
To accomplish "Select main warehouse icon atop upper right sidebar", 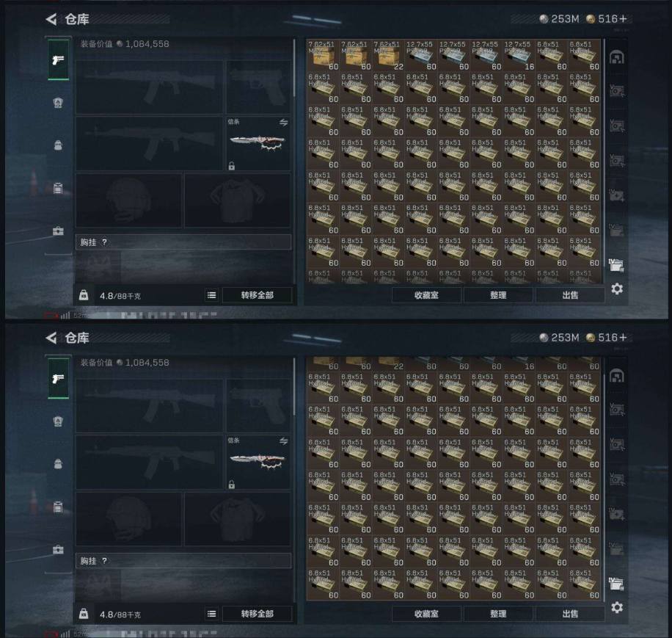I will tap(617, 57).
